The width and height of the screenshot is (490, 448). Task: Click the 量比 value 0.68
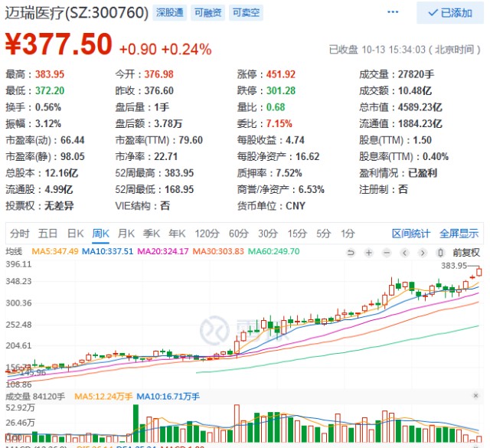pyautogui.click(x=276, y=107)
